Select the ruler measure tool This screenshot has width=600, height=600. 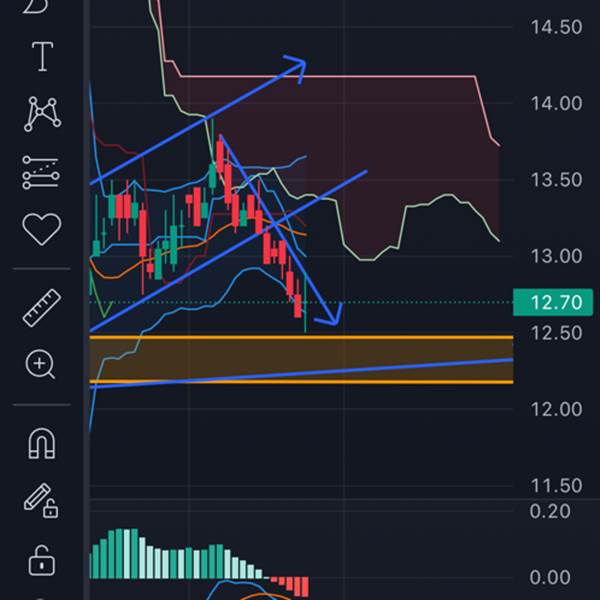(x=42, y=308)
